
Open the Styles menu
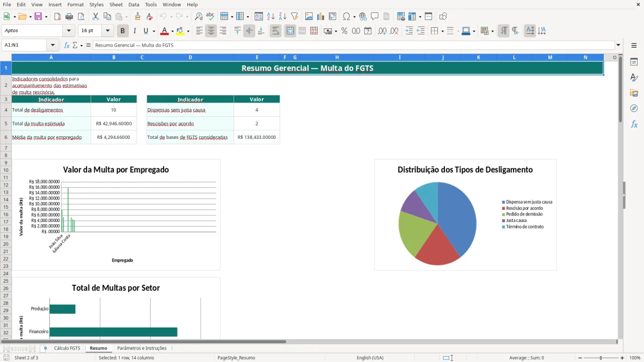pyautogui.click(x=97, y=4)
